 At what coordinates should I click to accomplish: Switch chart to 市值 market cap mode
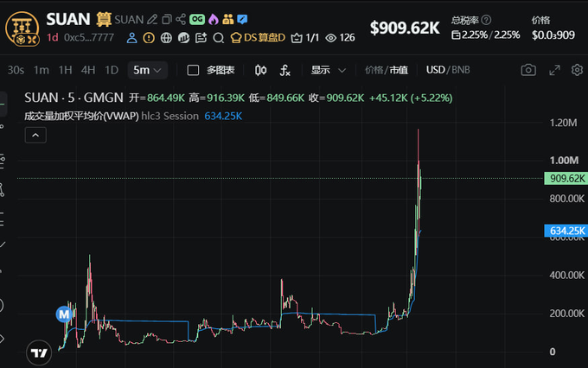pos(399,70)
